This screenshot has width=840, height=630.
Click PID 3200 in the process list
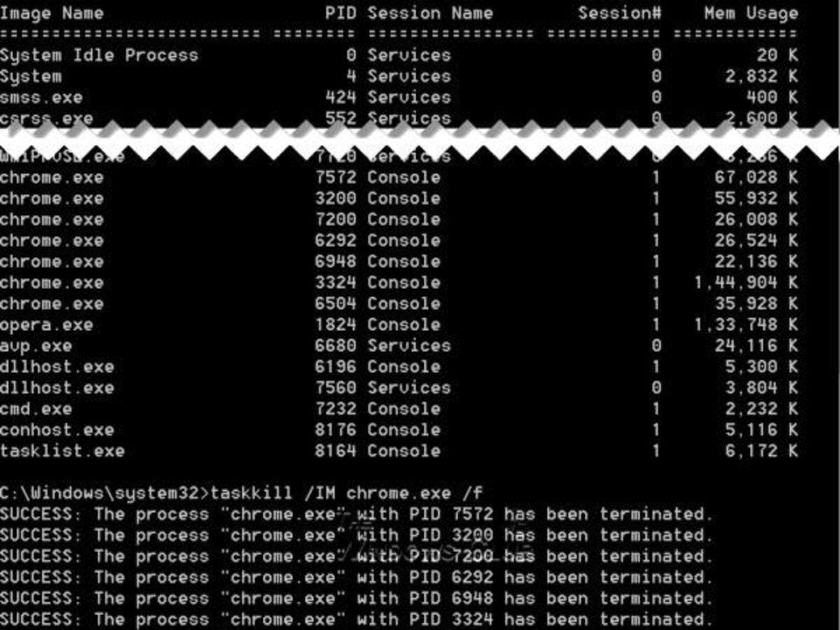click(x=335, y=199)
